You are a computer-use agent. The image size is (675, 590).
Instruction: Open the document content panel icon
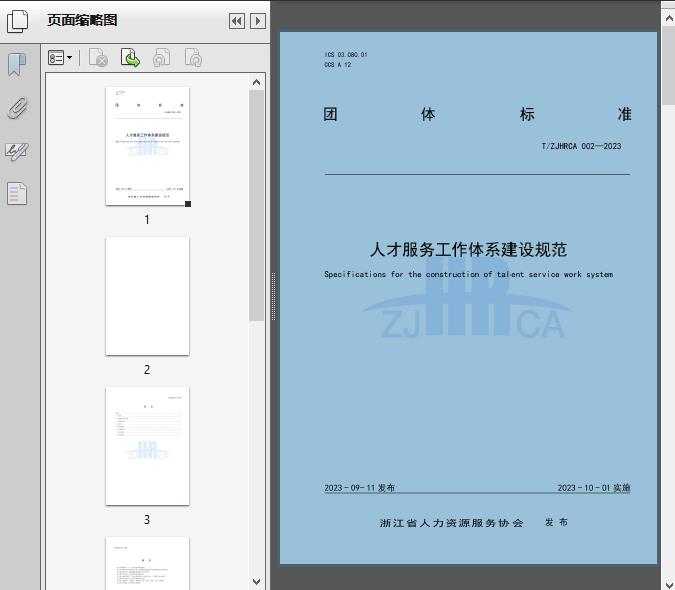[x=17, y=193]
